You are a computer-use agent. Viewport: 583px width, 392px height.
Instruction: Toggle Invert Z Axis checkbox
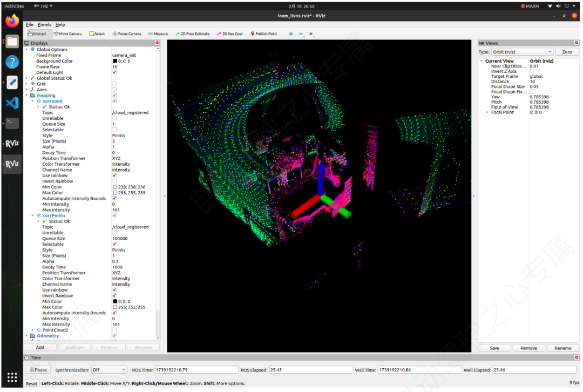532,71
